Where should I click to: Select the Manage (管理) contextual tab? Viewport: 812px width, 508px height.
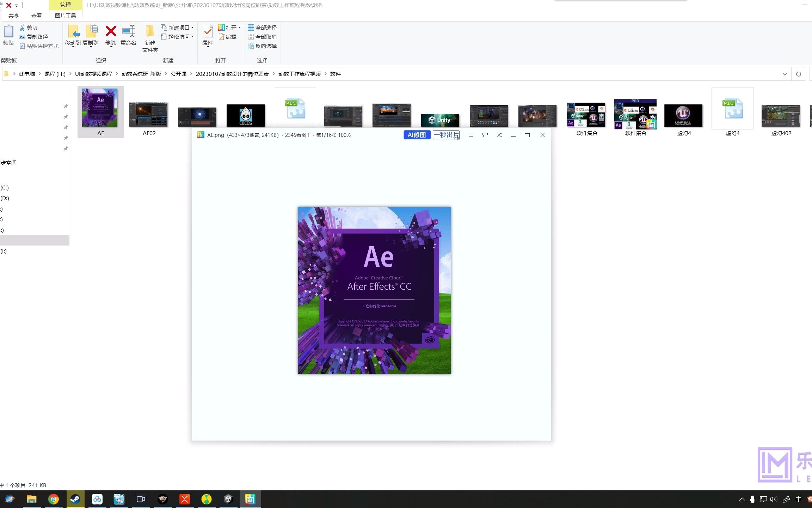click(x=66, y=5)
